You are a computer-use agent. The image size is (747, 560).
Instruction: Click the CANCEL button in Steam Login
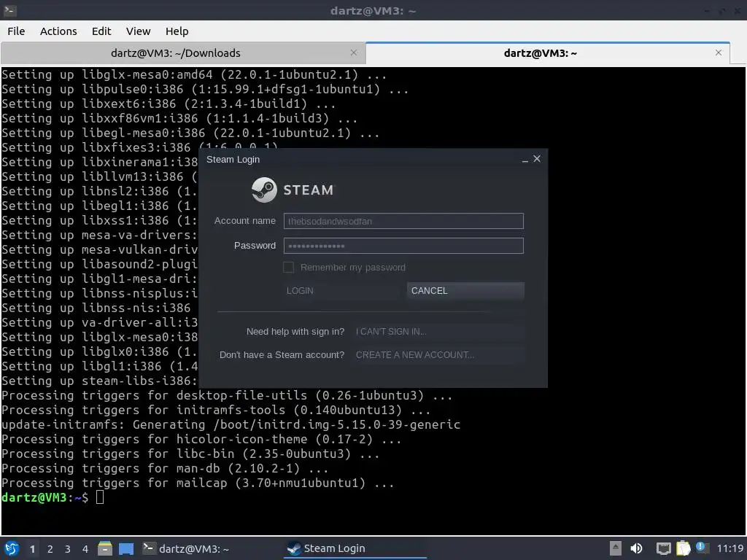coord(465,290)
